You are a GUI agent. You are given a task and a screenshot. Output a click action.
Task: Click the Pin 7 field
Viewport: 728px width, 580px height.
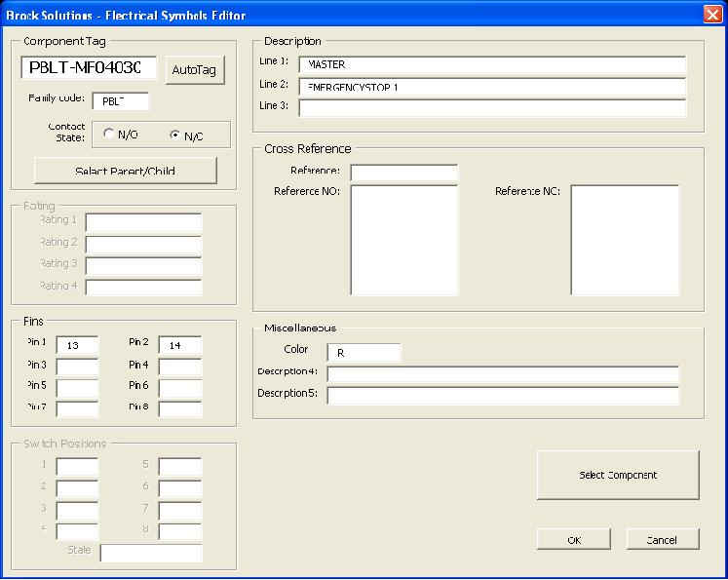77,409
